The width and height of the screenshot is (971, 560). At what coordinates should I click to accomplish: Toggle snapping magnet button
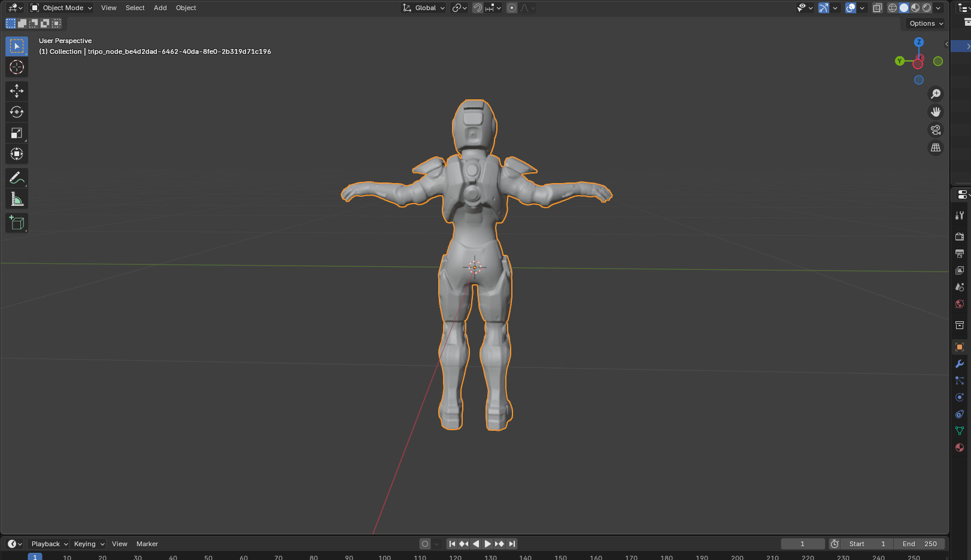click(478, 8)
